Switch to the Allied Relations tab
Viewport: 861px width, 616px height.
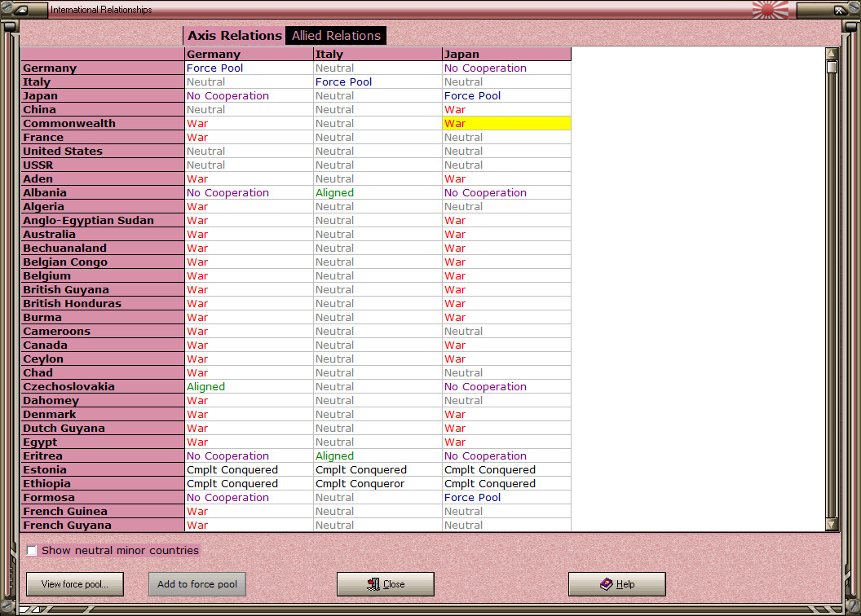point(336,36)
